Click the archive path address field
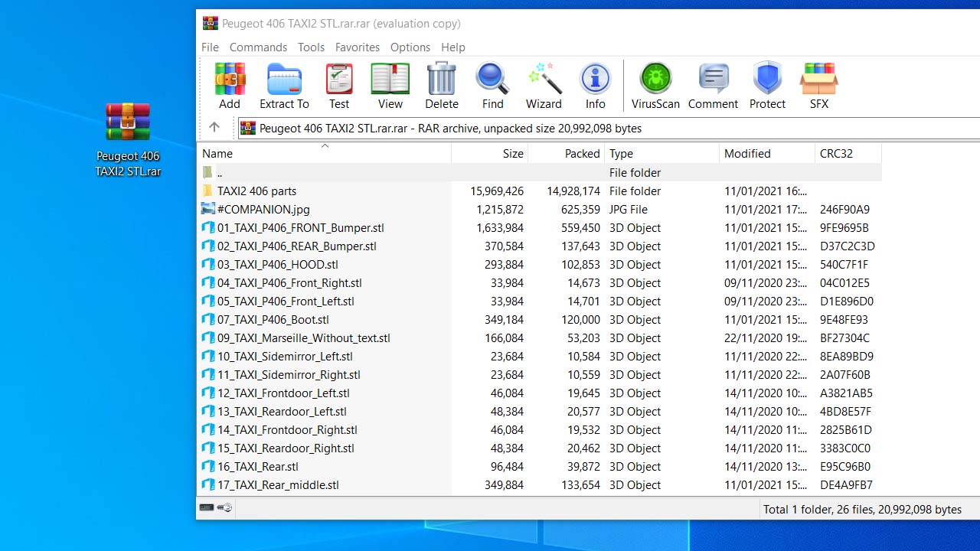980x551 pixels. (x=609, y=128)
